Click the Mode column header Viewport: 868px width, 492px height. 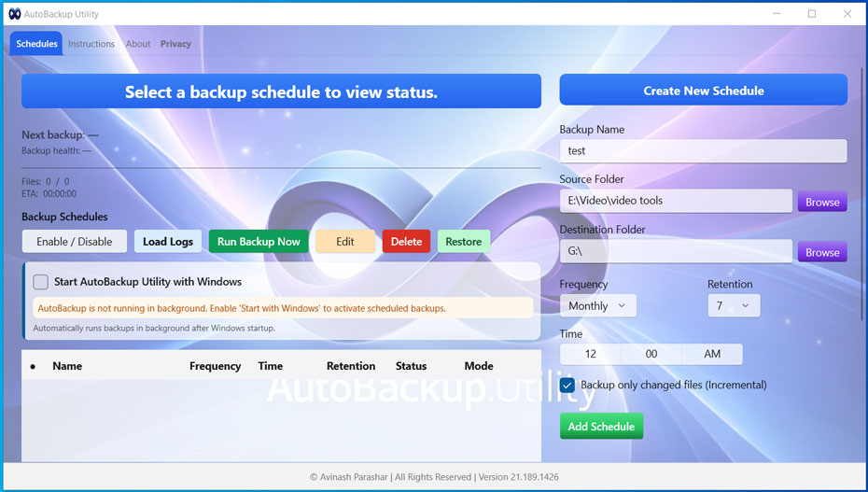tap(479, 366)
